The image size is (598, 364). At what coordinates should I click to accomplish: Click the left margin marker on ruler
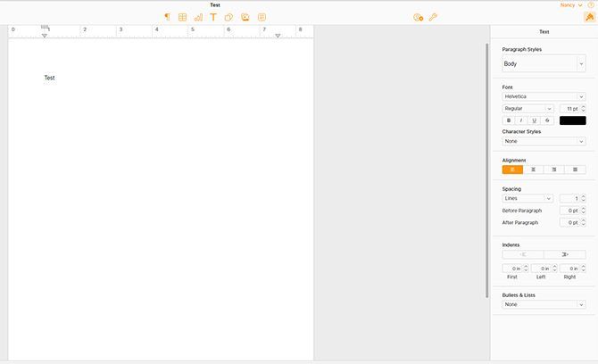pos(45,36)
